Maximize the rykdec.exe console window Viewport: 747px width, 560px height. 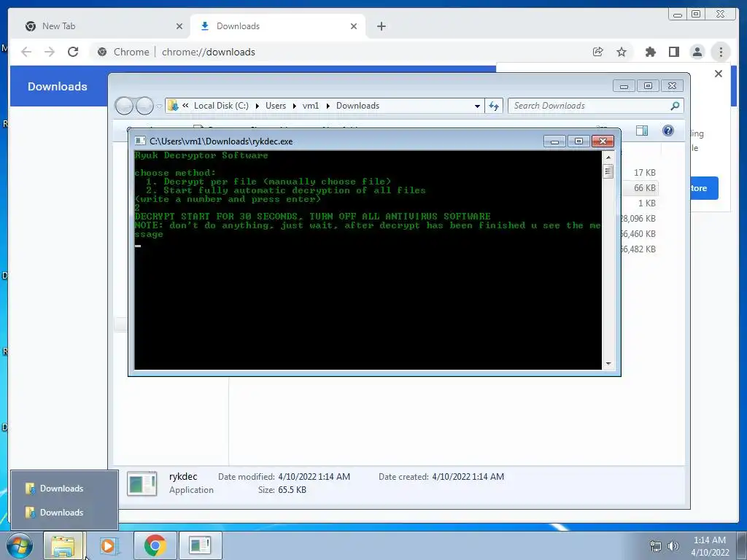tap(578, 141)
